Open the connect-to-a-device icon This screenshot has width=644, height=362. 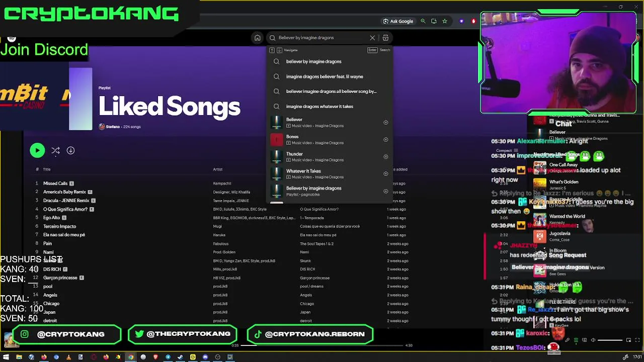pyautogui.click(x=584, y=340)
